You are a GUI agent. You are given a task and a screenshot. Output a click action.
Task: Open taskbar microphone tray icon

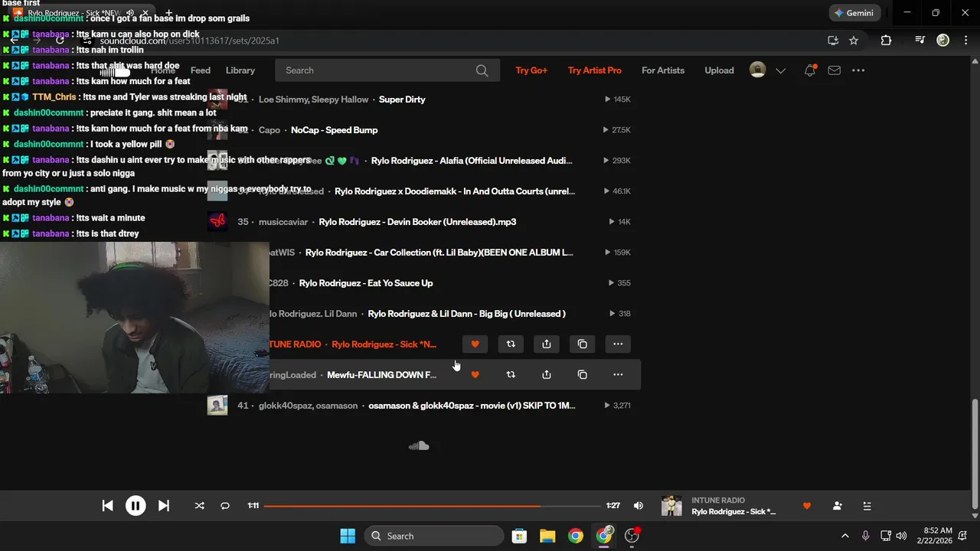click(866, 536)
